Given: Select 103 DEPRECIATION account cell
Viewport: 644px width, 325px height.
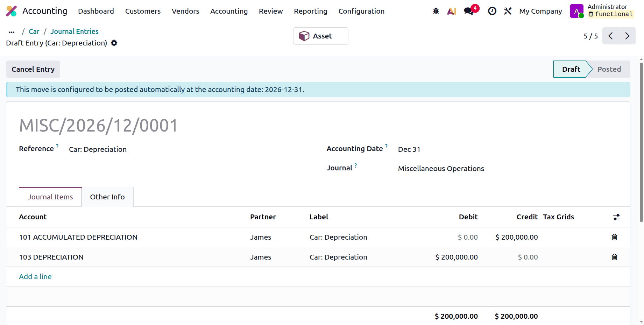Looking at the screenshot, I should (51, 257).
